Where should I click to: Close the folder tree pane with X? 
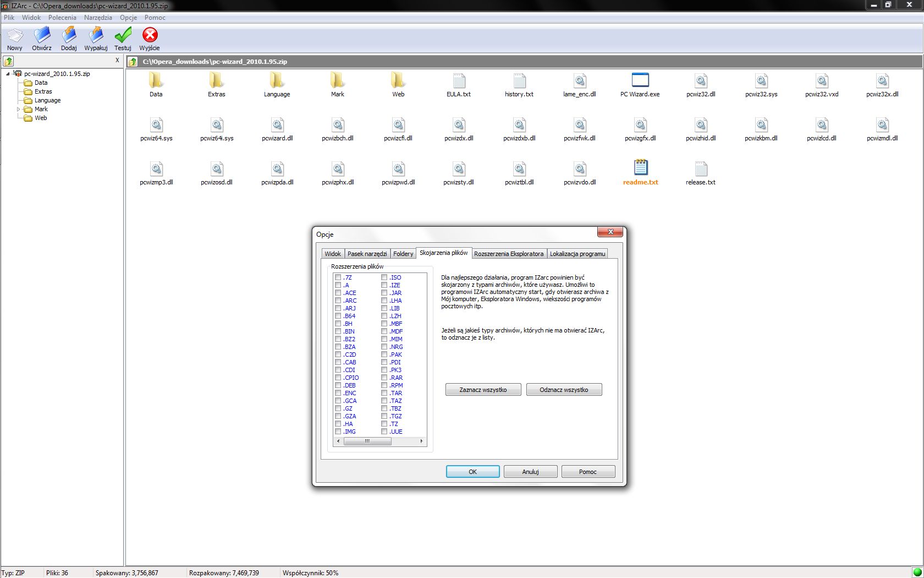[117, 61]
